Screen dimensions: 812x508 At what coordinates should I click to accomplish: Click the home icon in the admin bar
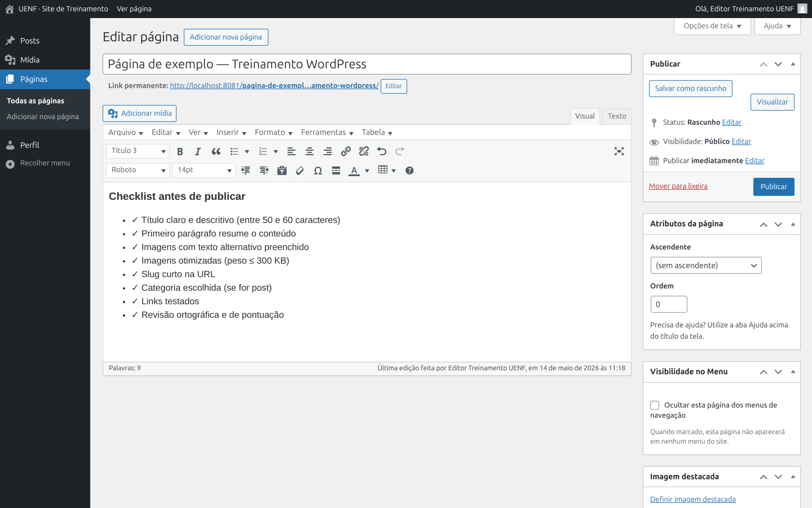point(10,9)
